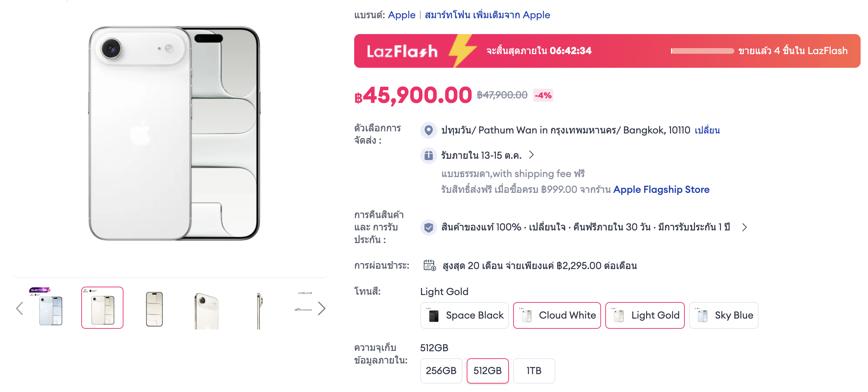Click the warranty shield icon

click(x=428, y=228)
